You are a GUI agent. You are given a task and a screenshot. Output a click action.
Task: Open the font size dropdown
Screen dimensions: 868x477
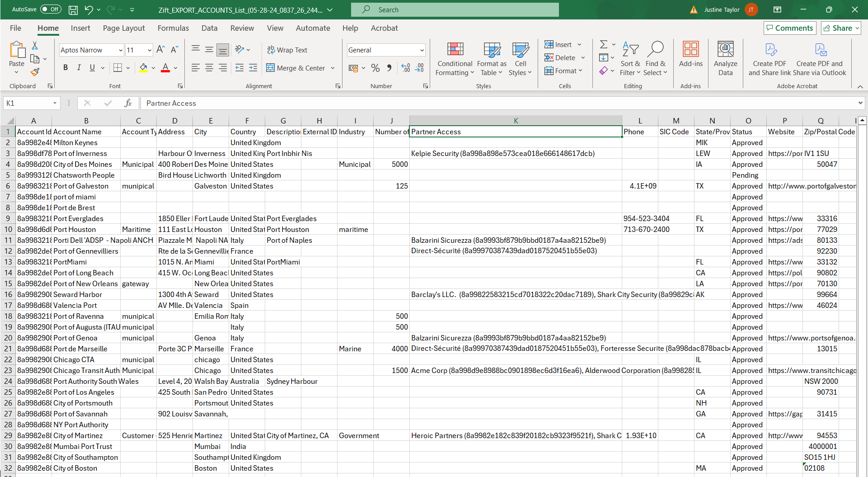(x=150, y=50)
